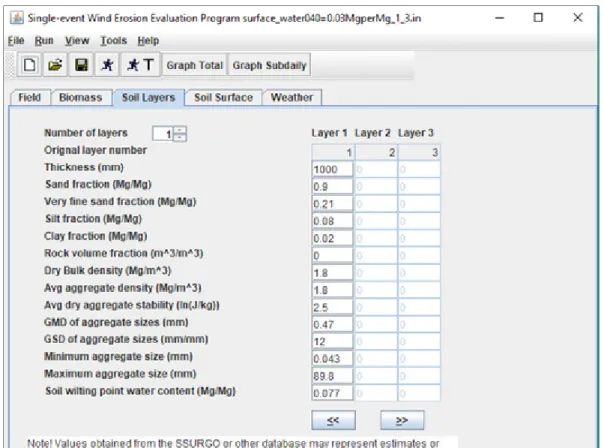Viewport: 604px width, 448px height.
Task: Increase number of layers with up arrow
Action: (180, 131)
